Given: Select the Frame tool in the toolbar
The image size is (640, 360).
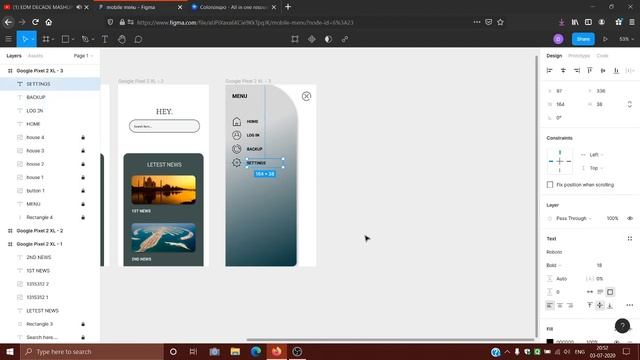Looking at the screenshot, I should click(x=46, y=39).
